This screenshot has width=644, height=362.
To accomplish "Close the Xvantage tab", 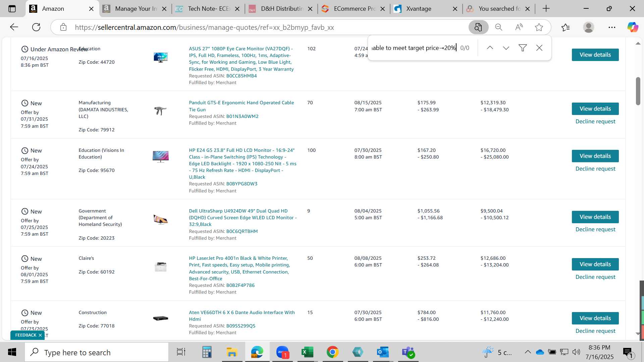I will pos(455,9).
